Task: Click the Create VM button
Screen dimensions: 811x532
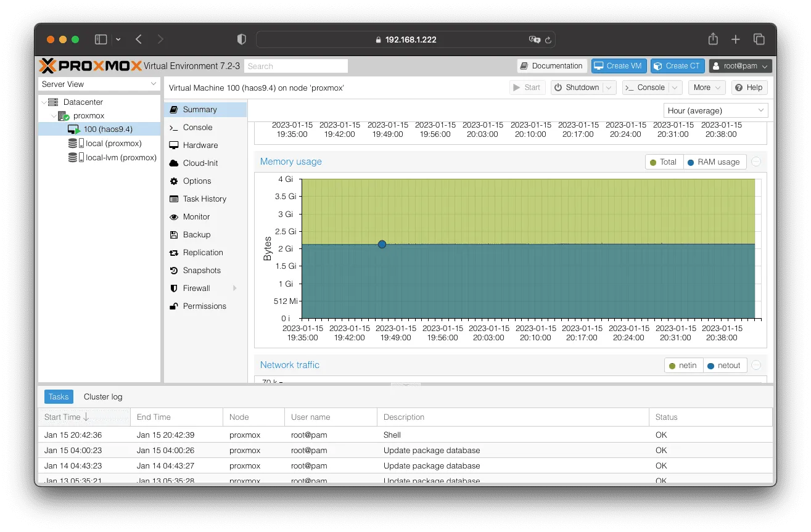Action: 619,66
